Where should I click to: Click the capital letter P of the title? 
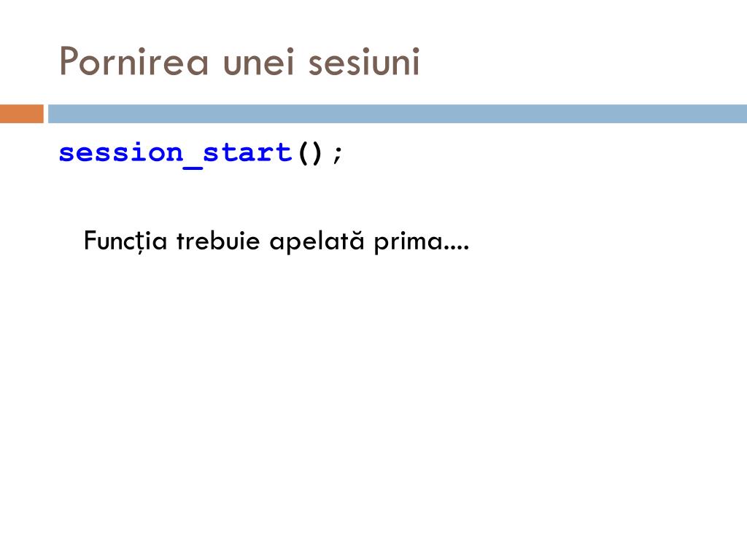68,61
